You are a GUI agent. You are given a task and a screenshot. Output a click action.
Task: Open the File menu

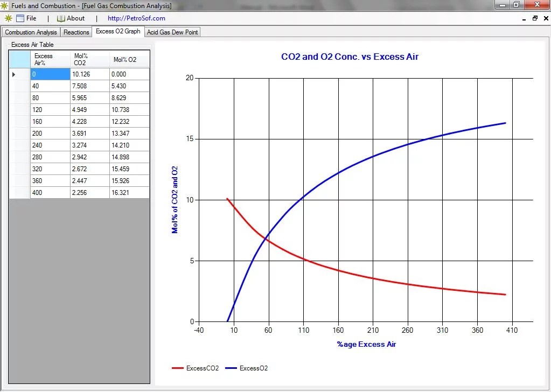click(31, 18)
